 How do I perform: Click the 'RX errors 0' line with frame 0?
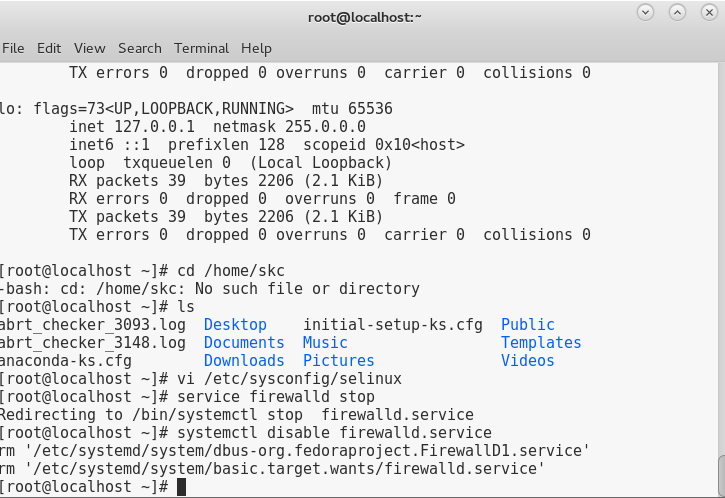[x=262, y=199]
